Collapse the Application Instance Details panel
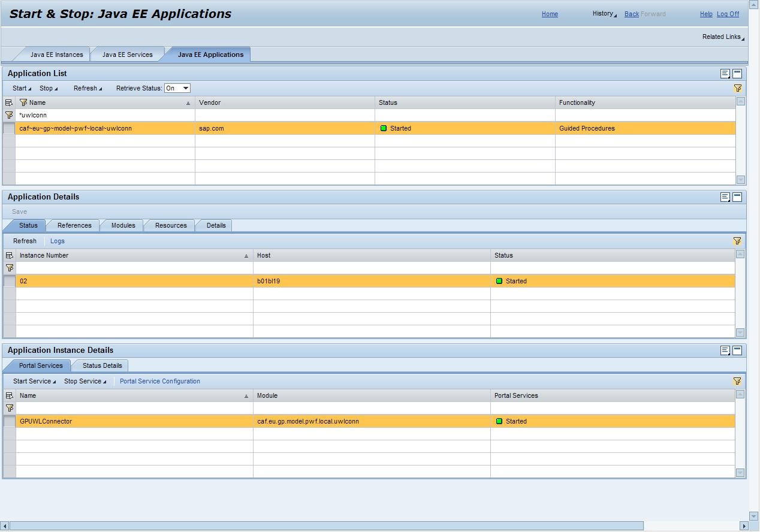Viewport: 760px width, 532px height. (737, 350)
